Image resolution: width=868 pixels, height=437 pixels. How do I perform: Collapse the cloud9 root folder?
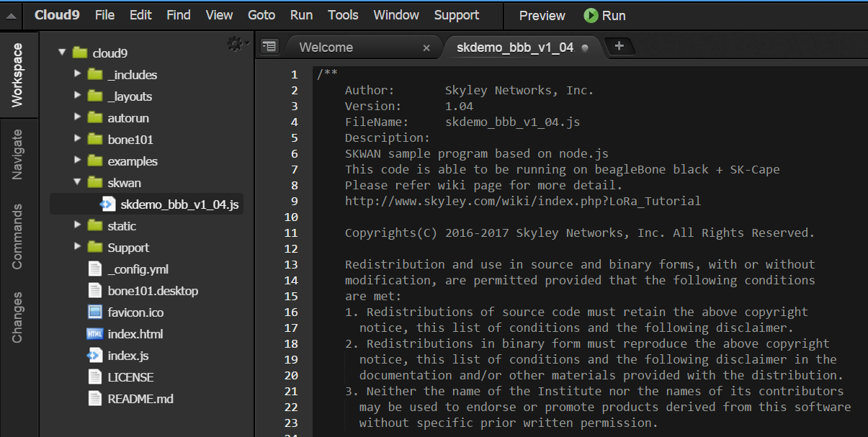click(63, 52)
